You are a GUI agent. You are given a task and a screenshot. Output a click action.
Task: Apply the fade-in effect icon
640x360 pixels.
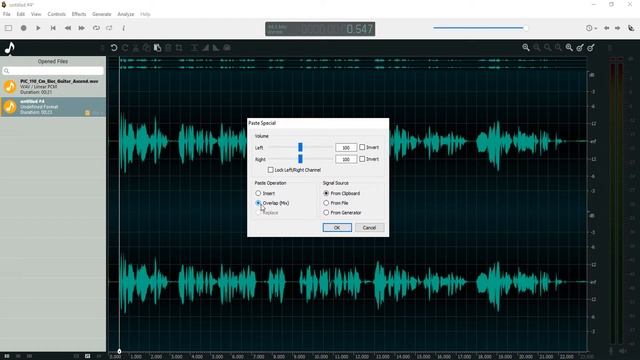click(205, 48)
